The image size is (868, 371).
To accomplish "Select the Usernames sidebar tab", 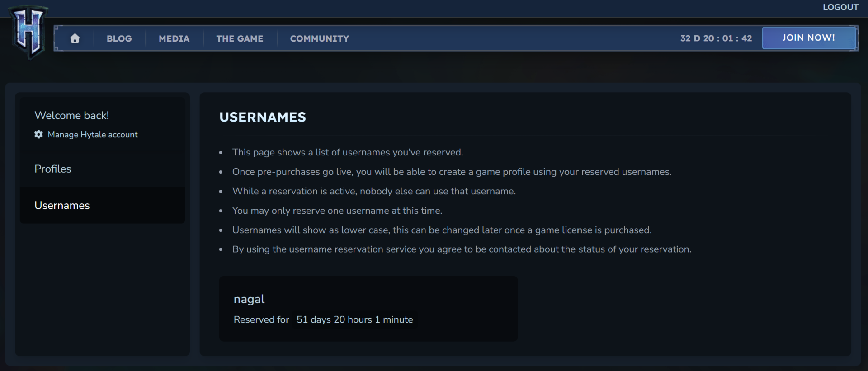I will point(62,206).
